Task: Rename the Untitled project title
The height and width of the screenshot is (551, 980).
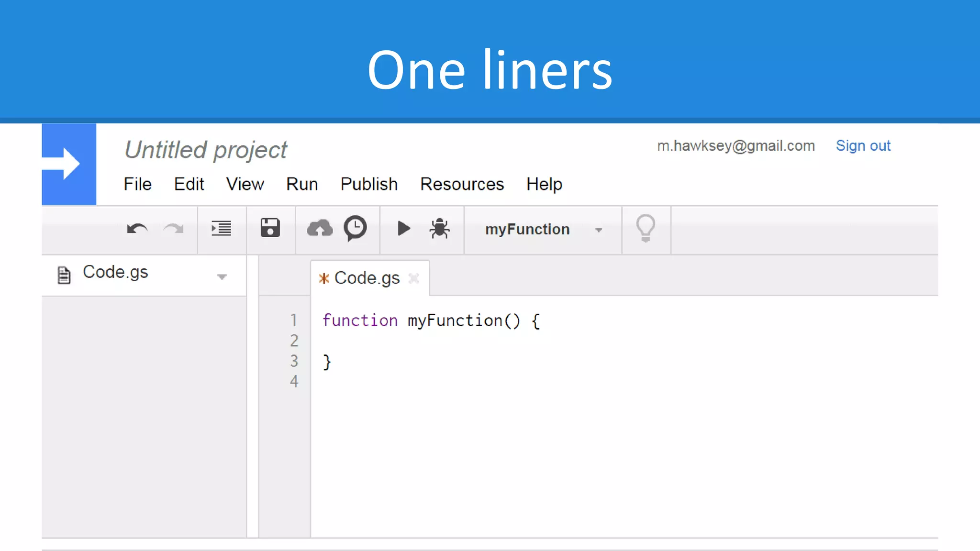Action: [x=206, y=150]
